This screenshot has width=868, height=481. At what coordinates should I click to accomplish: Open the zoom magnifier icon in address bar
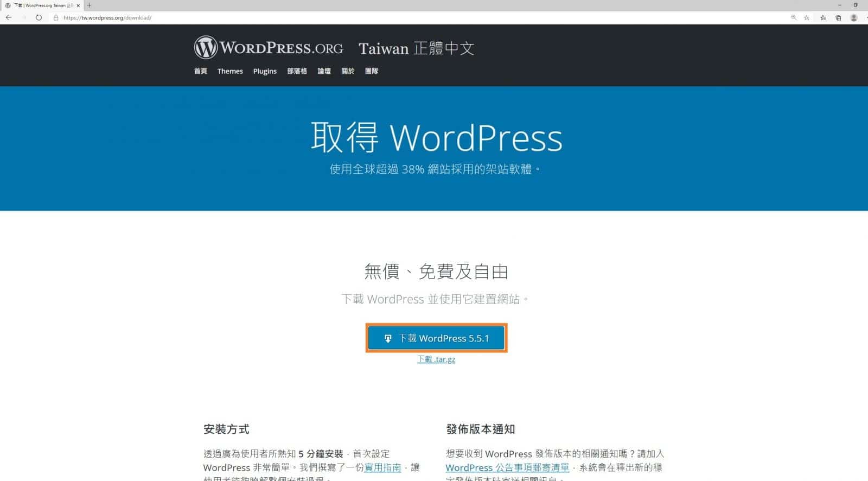coord(794,17)
